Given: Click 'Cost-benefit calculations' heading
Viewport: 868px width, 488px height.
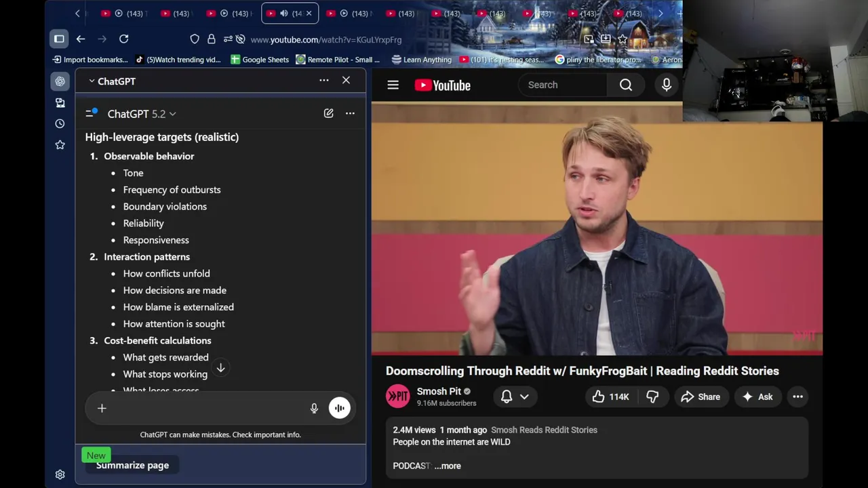Looking at the screenshot, I should click(157, 340).
